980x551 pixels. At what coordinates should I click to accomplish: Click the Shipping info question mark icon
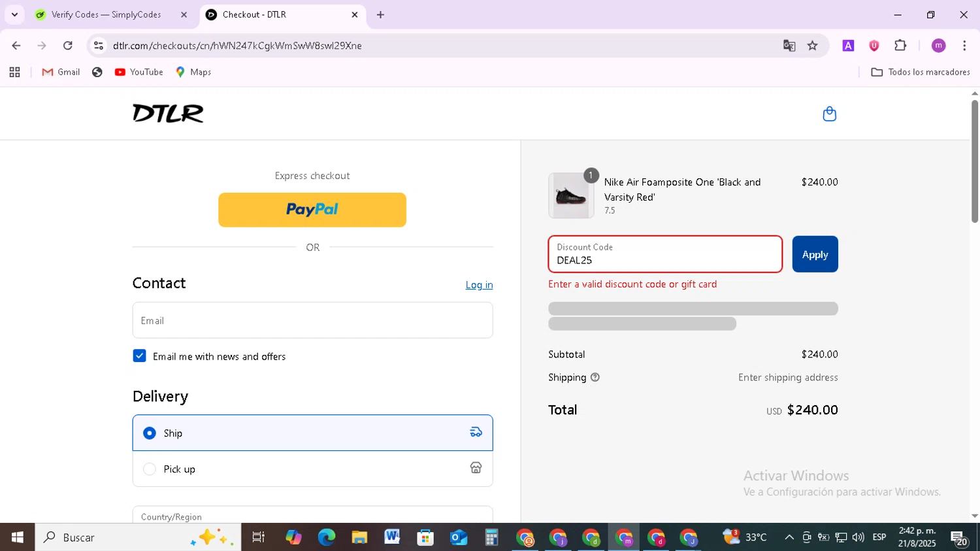[595, 377]
